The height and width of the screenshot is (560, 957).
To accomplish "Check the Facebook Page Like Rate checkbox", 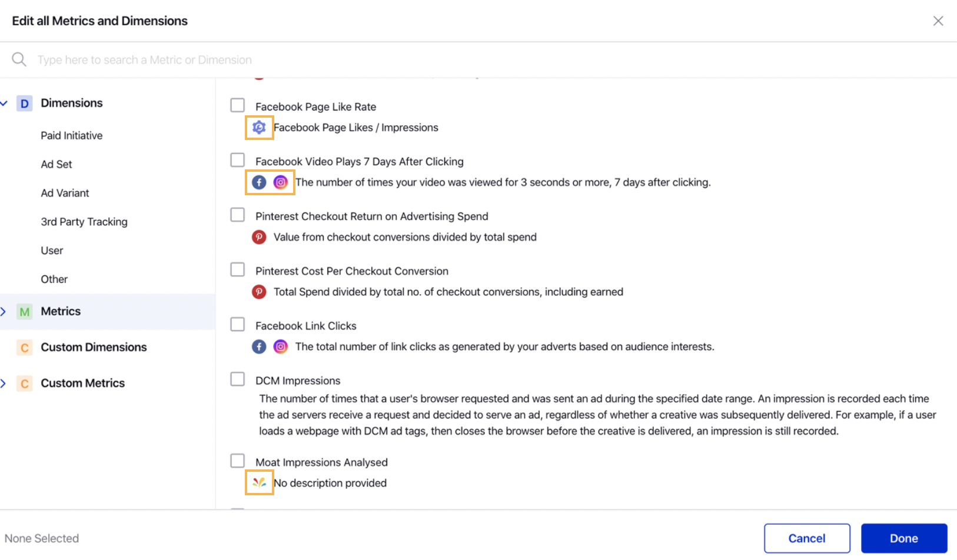I will [238, 105].
